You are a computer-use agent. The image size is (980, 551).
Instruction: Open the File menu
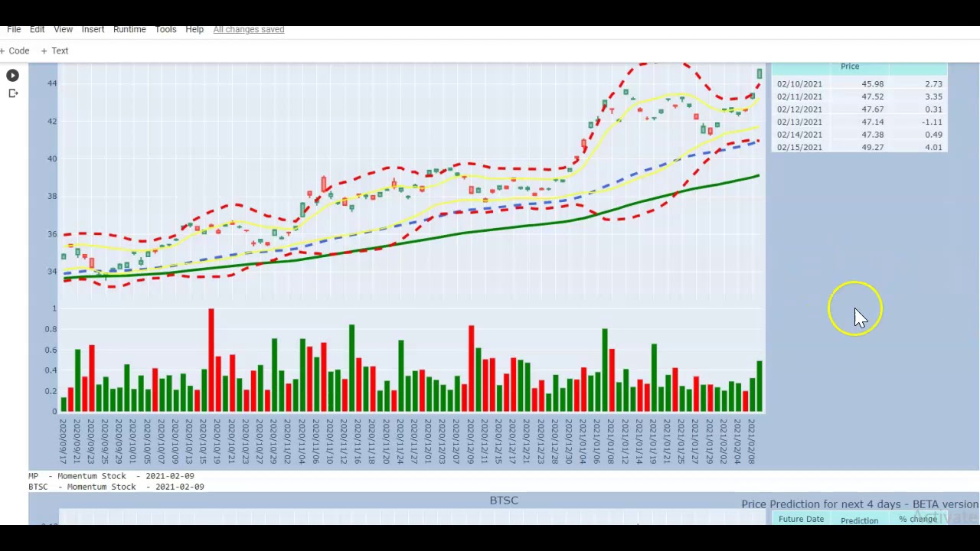coord(14,29)
